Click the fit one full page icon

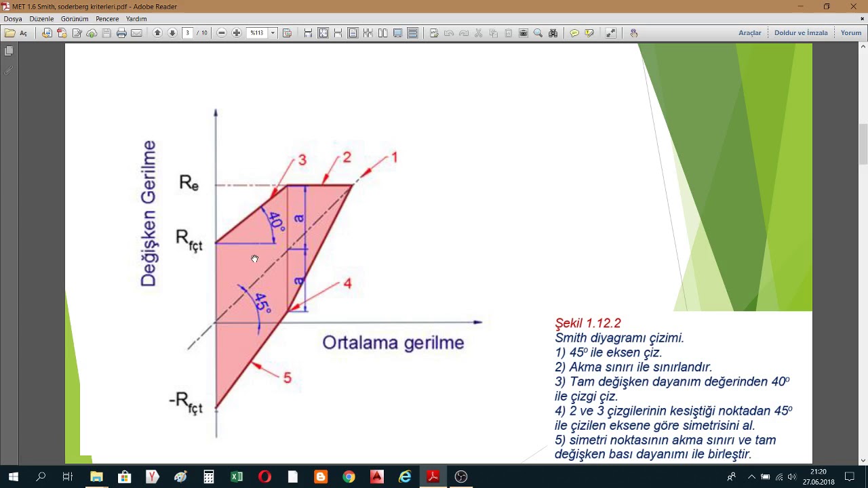323,33
